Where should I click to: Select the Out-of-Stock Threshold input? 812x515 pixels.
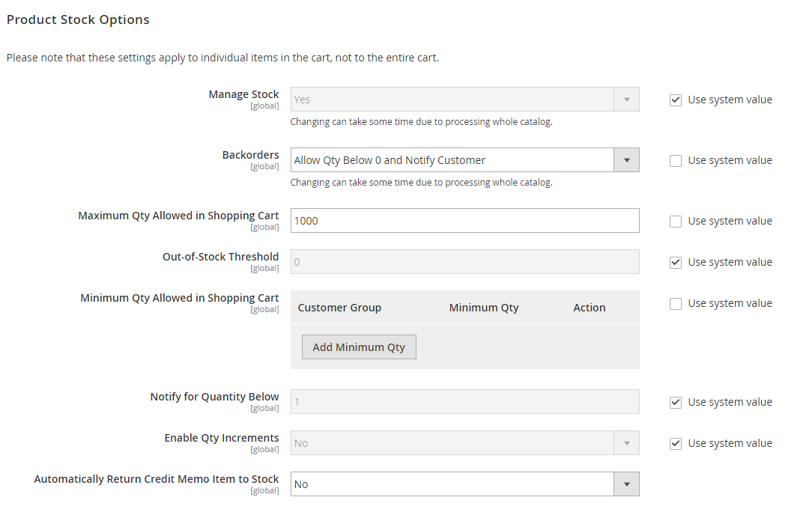[x=464, y=261]
